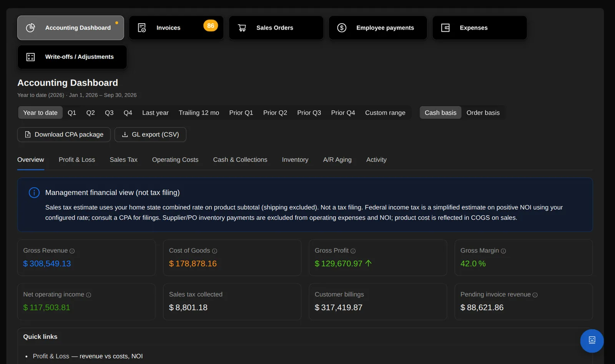Open the Expenses section

coord(480,28)
